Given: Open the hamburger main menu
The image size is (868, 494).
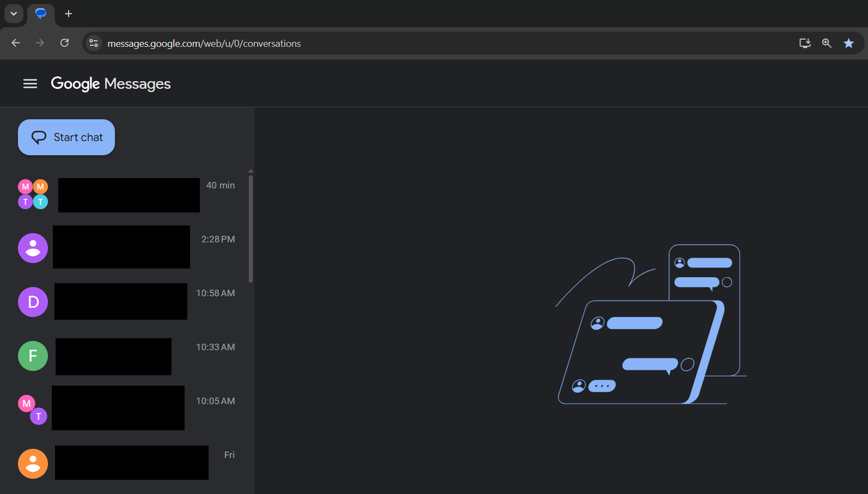Looking at the screenshot, I should (x=30, y=84).
